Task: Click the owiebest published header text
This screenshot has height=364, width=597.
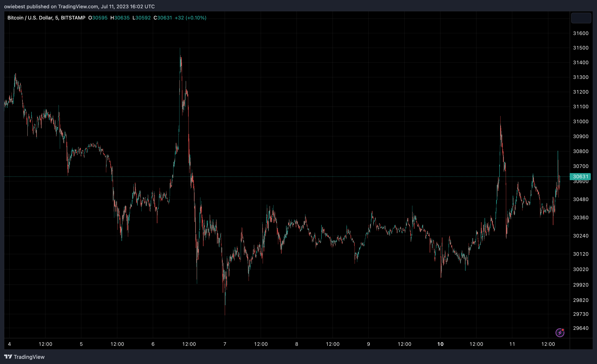Action: pyautogui.click(x=79, y=7)
